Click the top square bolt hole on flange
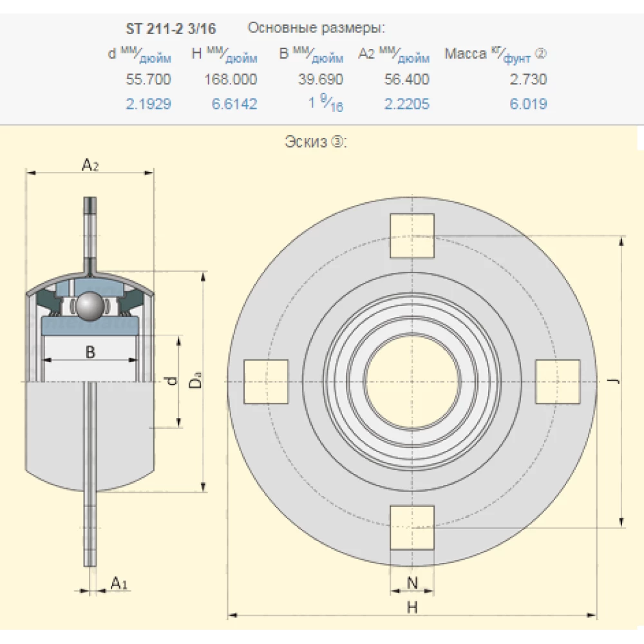 (412, 236)
